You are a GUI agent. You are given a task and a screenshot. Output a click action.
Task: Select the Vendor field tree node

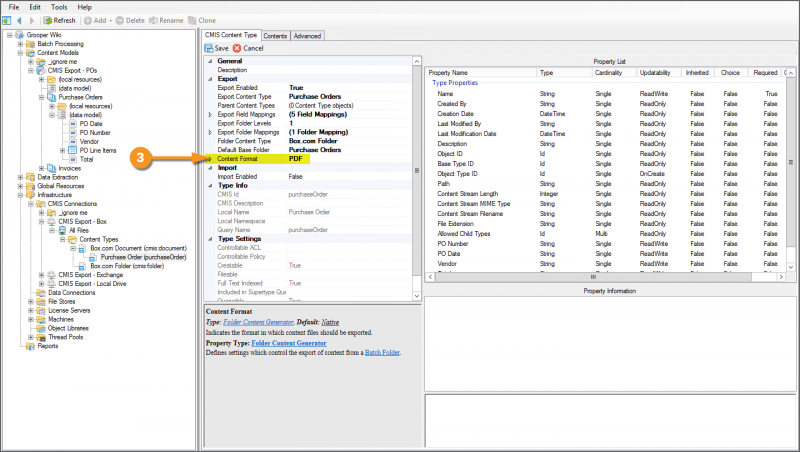pyautogui.click(x=89, y=141)
